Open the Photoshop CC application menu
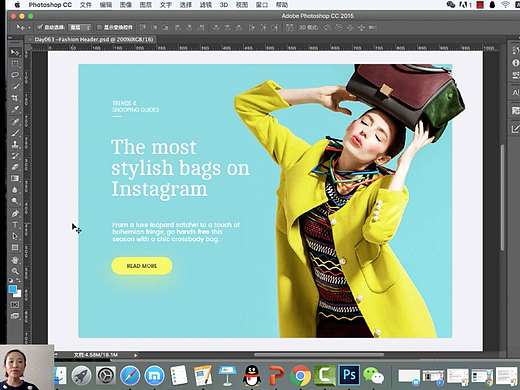The image size is (520, 390). click(x=50, y=5)
